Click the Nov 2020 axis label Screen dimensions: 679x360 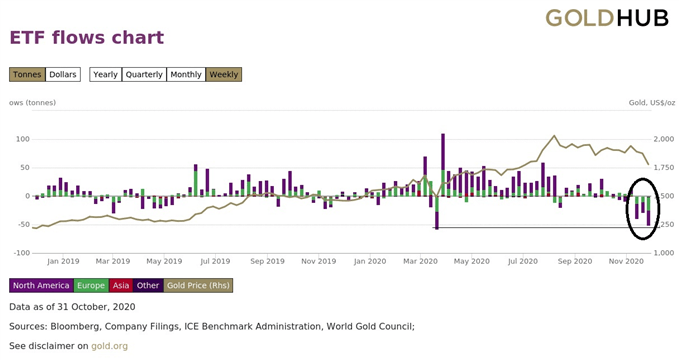point(626,261)
